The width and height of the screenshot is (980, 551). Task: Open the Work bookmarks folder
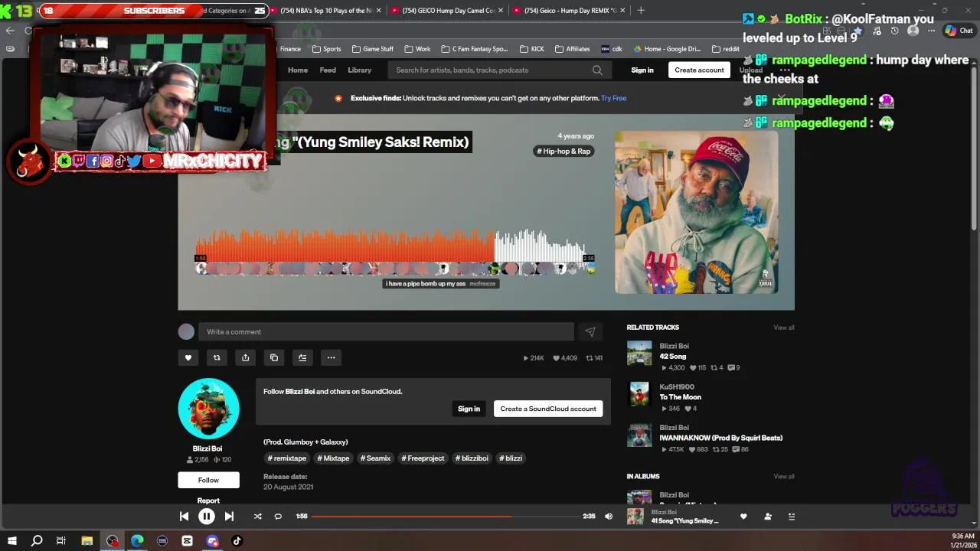pos(417,49)
